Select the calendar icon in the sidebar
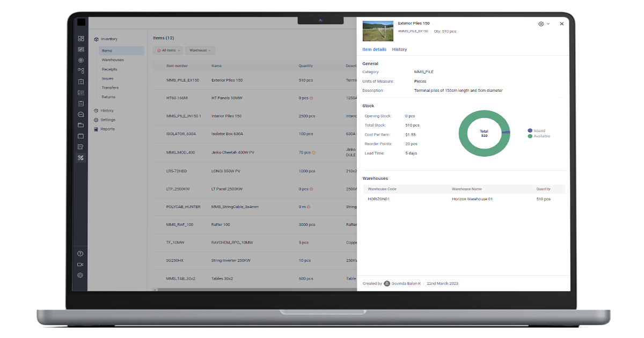Image resolution: width=644 pixels, height=338 pixels. (x=81, y=136)
